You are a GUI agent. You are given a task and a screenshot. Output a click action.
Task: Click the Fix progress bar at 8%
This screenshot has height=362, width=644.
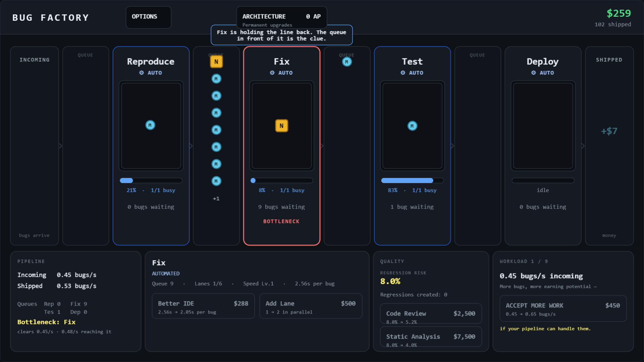pos(281,180)
